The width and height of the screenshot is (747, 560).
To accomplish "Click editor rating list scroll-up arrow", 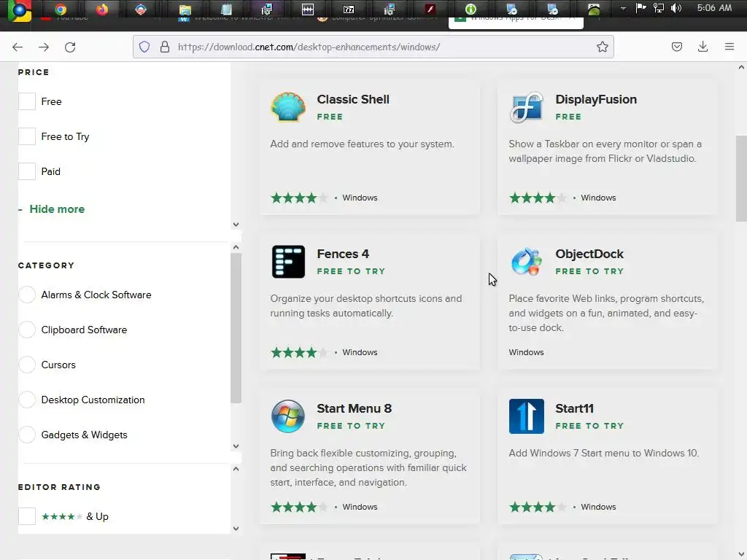I will [x=236, y=469].
